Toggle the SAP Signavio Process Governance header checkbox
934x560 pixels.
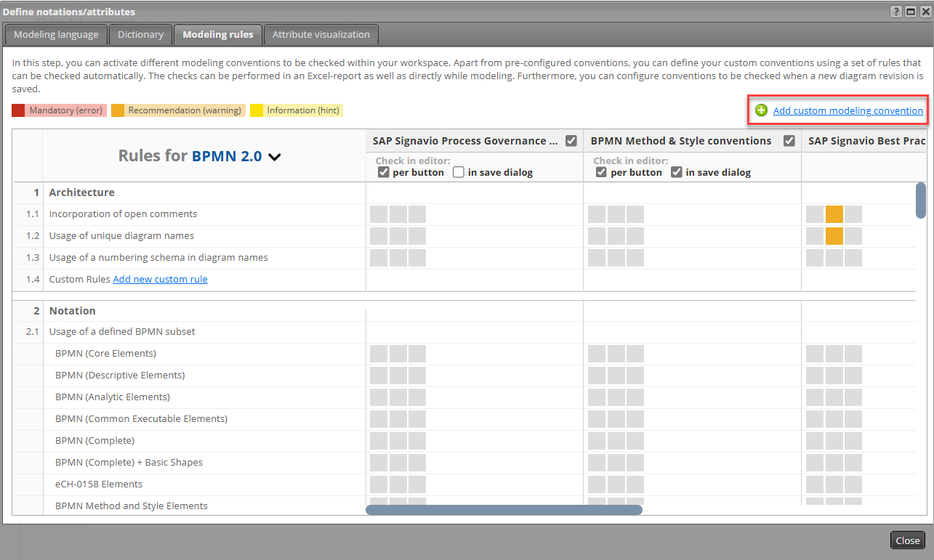pos(571,141)
